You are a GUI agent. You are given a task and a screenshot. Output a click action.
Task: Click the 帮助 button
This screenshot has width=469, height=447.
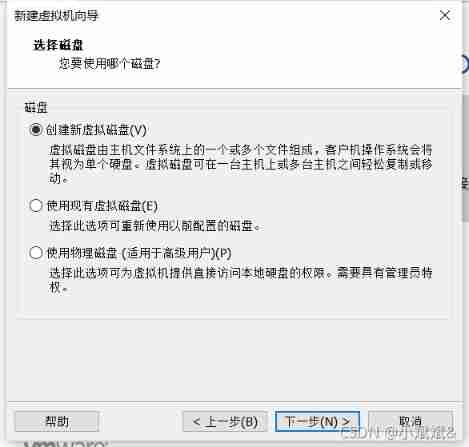click(x=57, y=421)
